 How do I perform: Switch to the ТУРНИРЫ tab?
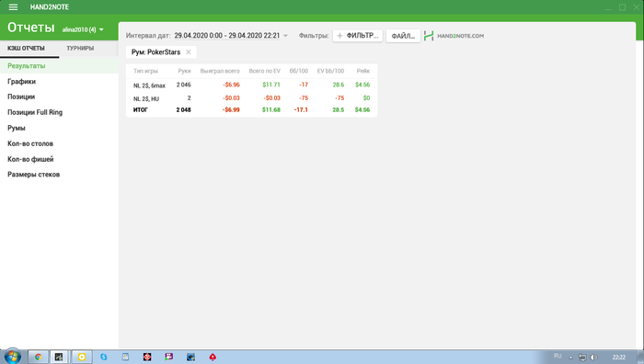point(80,49)
